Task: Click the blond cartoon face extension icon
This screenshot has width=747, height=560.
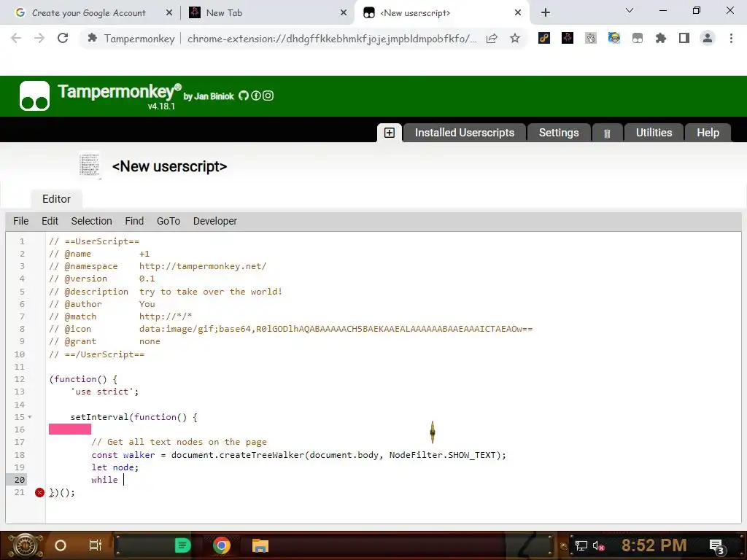Action: click(614, 38)
